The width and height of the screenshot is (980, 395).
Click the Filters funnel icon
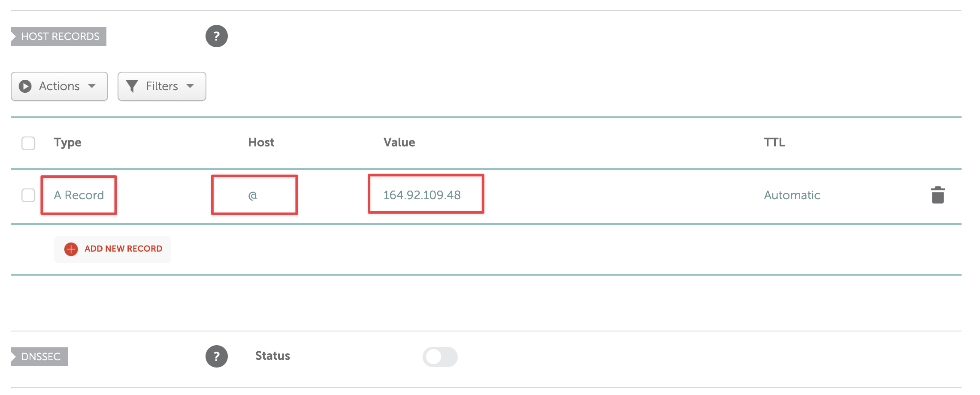pyautogui.click(x=132, y=86)
